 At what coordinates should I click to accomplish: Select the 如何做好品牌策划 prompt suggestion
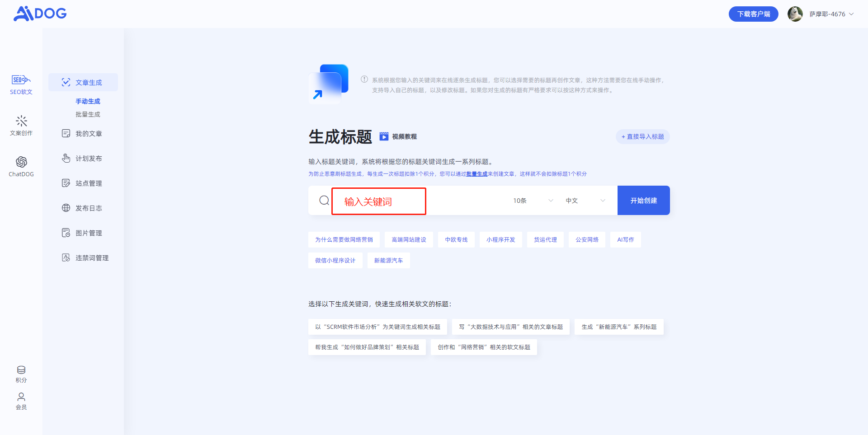click(x=367, y=347)
